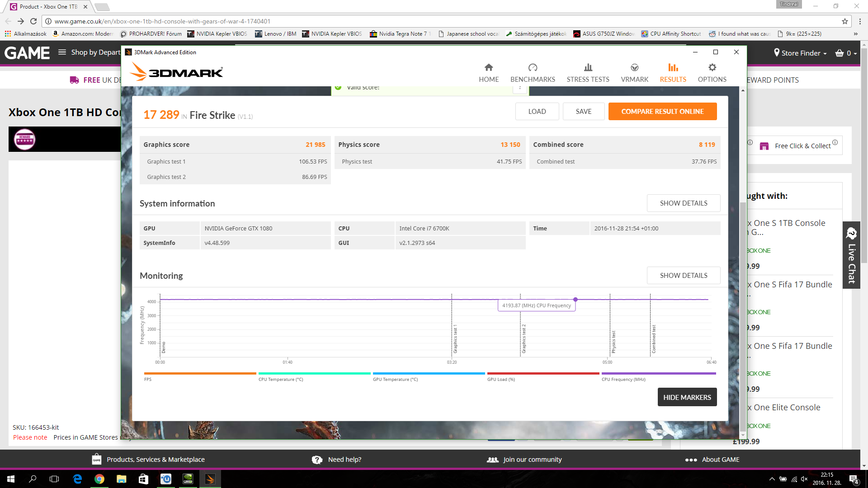Click Xbox One Elite Console link
868x488 pixels.
point(783,408)
